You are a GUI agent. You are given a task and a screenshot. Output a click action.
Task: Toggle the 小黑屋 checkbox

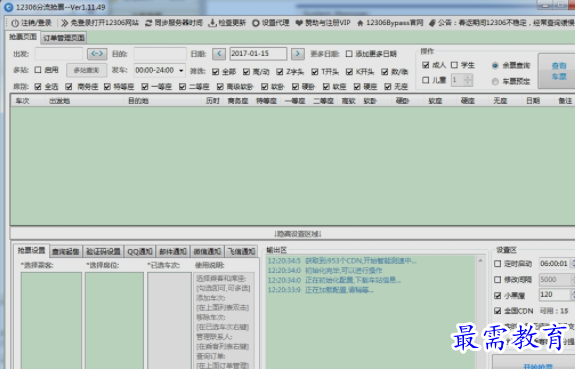498,295
